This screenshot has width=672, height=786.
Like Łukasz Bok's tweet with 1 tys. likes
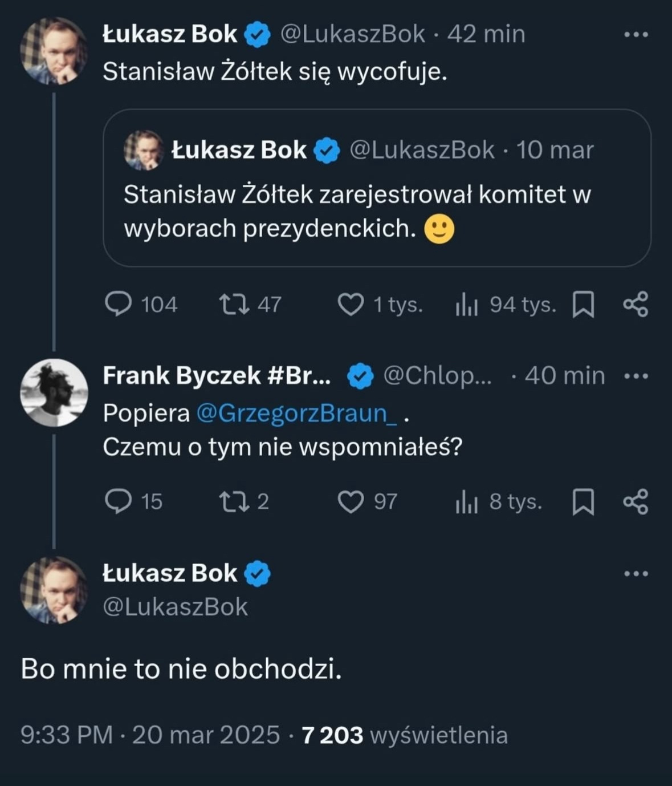[351, 305]
